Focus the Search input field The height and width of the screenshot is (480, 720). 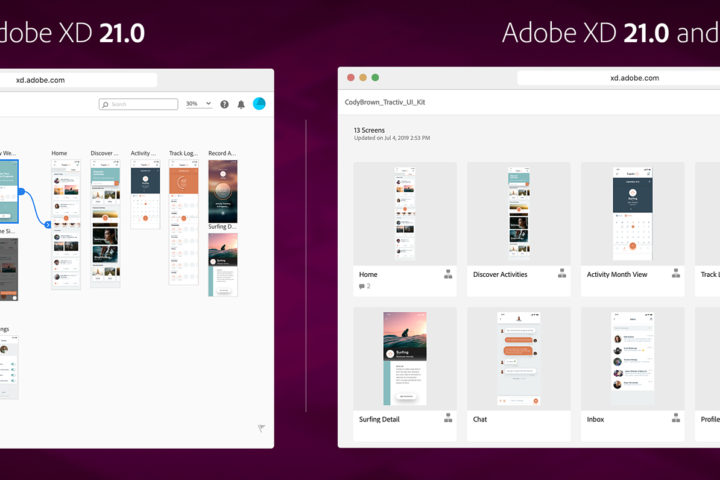(x=138, y=104)
